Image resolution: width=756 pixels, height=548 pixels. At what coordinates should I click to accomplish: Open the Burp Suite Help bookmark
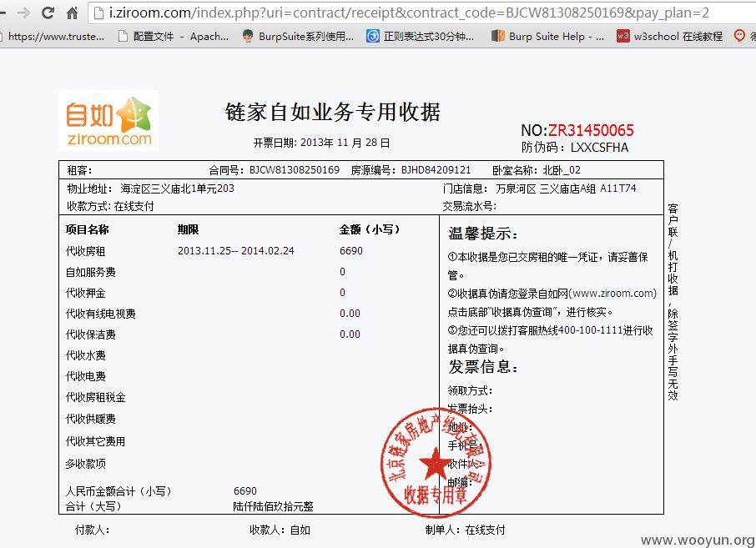547,36
